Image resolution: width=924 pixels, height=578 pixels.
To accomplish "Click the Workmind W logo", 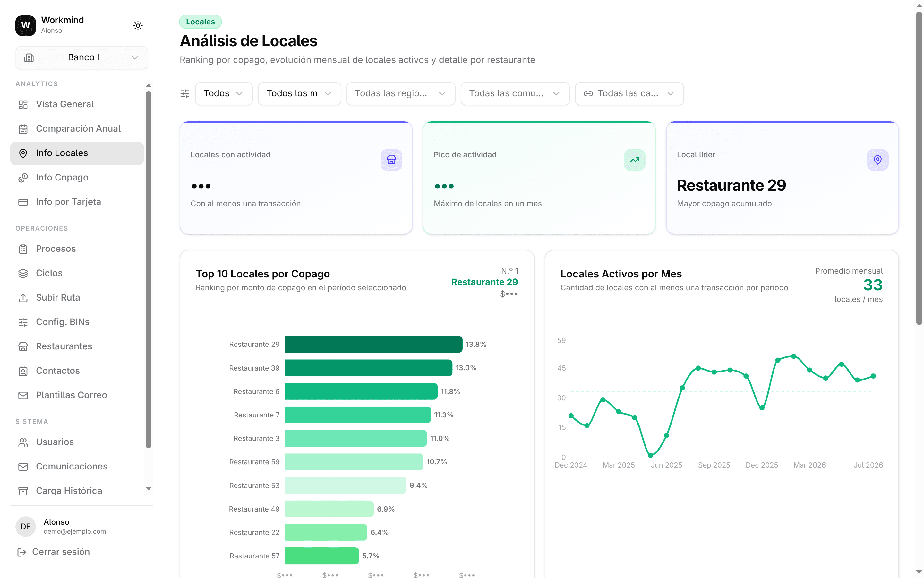I will [26, 26].
